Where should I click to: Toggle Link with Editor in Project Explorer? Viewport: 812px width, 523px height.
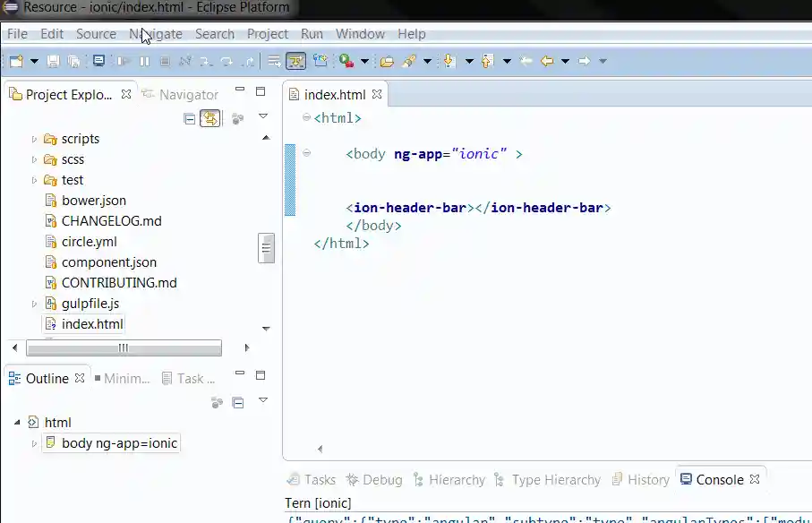coord(209,118)
